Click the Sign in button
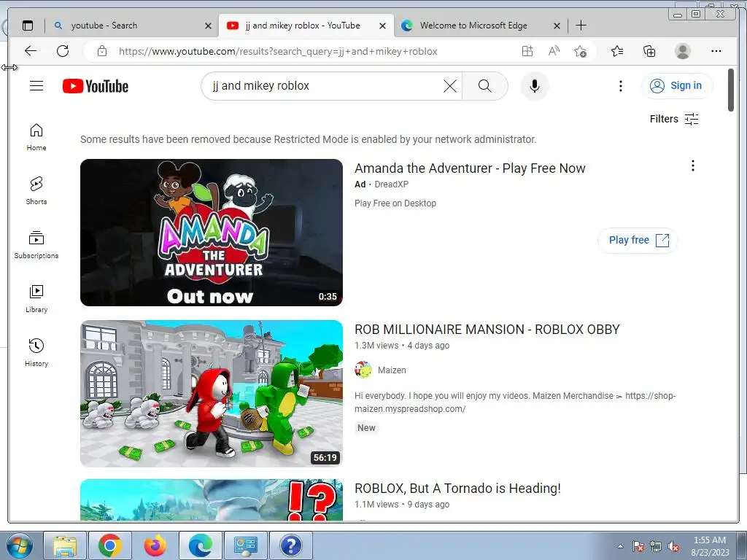Viewport: 747px width, 560px height. click(677, 86)
